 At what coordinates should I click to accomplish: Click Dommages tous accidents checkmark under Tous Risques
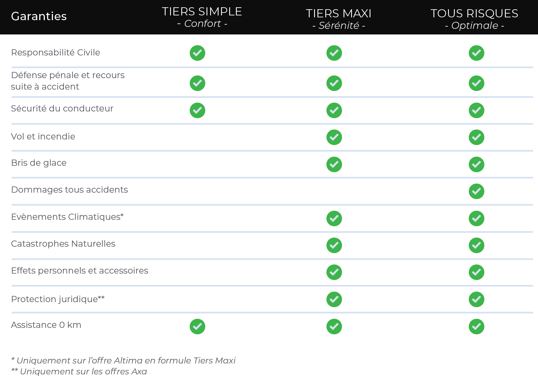(476, 191)
